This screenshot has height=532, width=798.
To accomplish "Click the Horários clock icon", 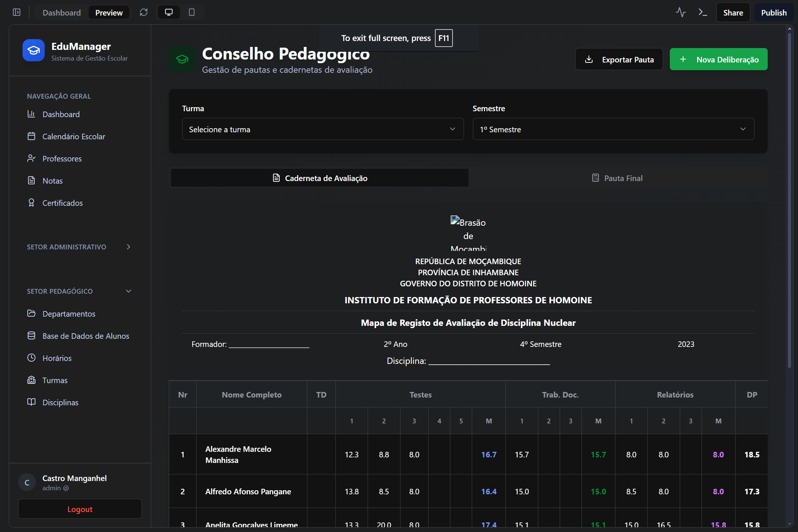I will (31, 358).
